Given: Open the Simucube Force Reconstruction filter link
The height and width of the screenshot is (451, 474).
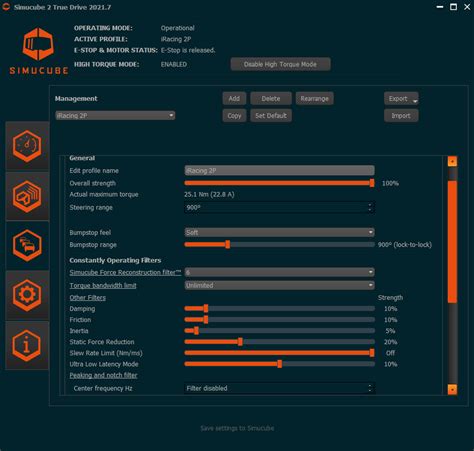Looking at the screenshot, I should [125, 272].
